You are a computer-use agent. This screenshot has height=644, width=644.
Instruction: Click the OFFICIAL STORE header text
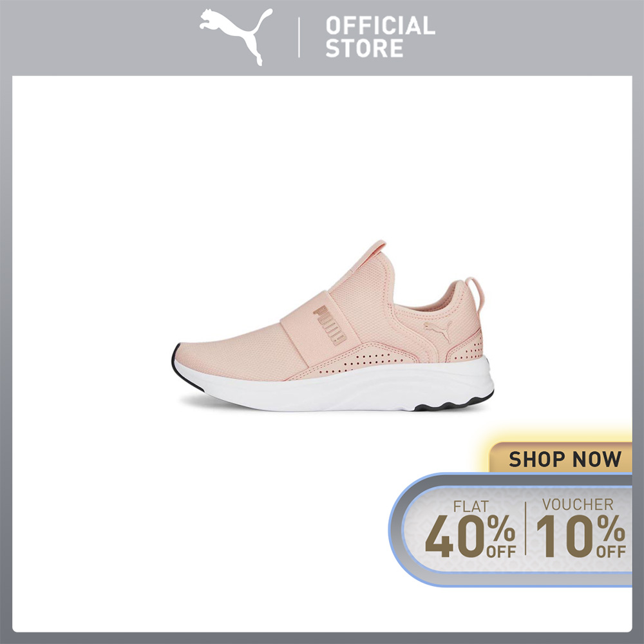[380, 37]
